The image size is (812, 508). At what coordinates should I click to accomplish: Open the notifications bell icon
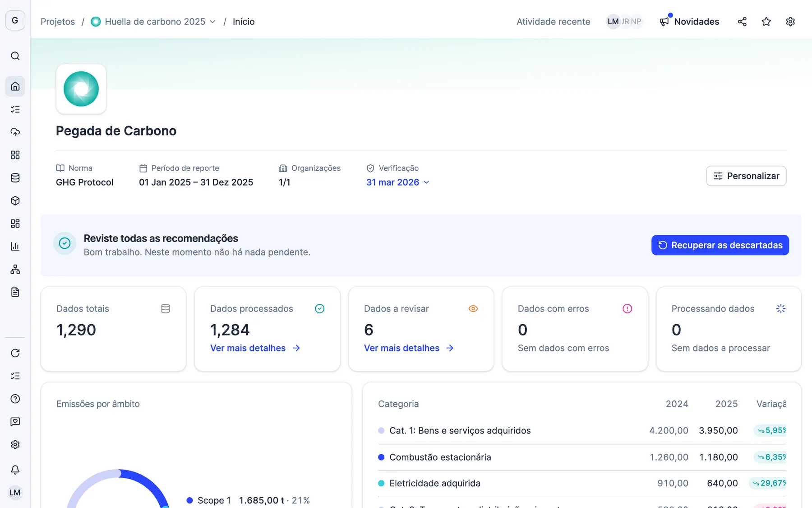click(15, 470)
